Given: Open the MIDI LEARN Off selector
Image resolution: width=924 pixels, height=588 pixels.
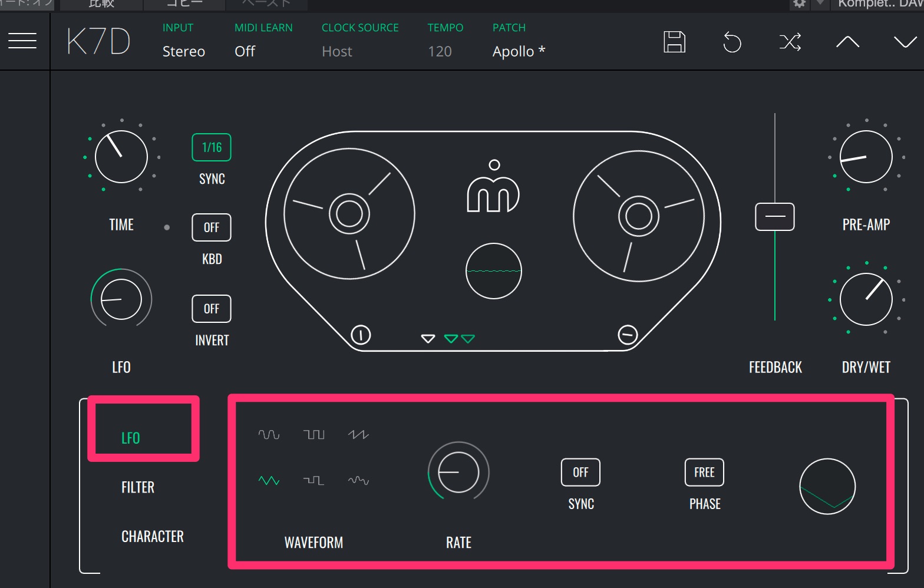Looking at the screenshot, I should [245, 51].
